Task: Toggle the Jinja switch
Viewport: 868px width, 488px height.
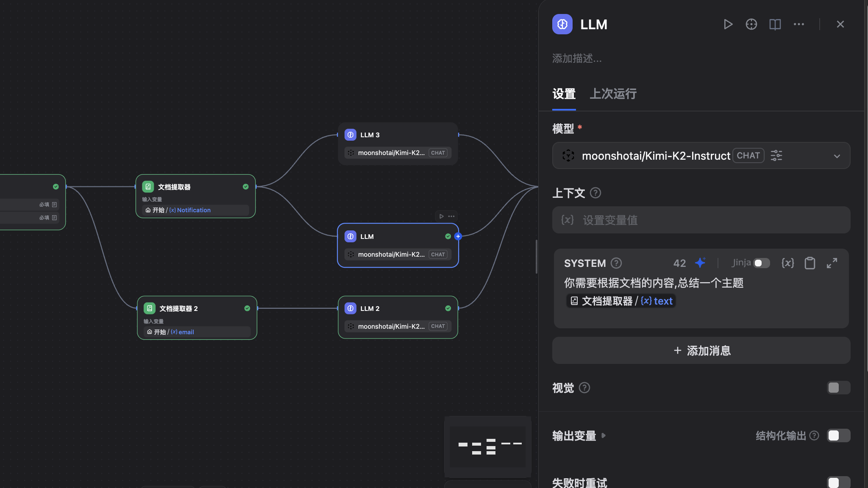Action: (x=761, y=263)
